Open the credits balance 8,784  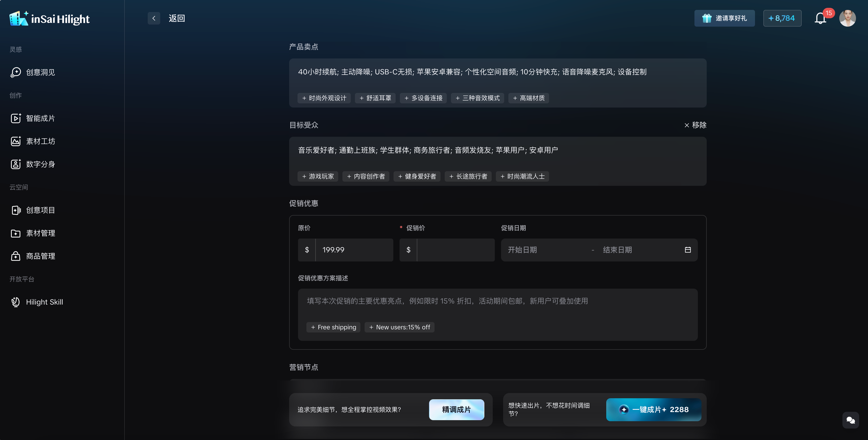782,18
